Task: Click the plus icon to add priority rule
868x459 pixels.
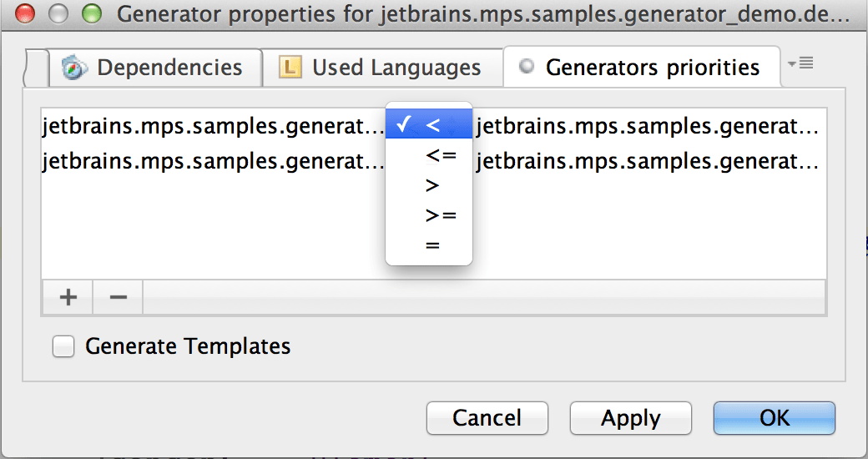Action: pos(68,297)
